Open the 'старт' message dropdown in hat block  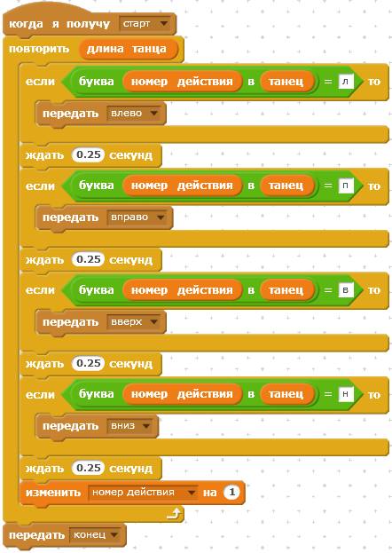(x=145, y=24)
